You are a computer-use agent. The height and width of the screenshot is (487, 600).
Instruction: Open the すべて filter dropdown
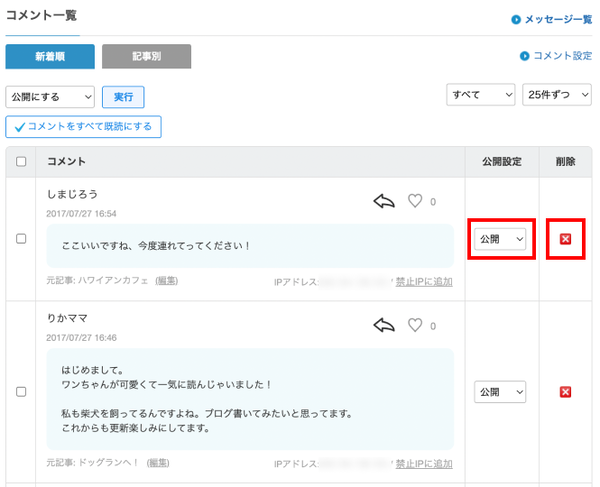481,94
